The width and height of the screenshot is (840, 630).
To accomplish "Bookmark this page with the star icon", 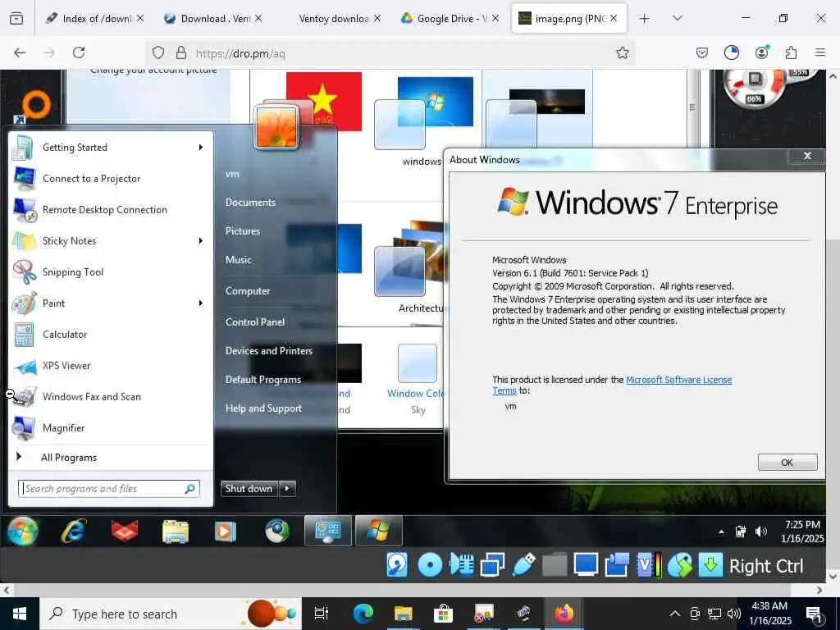I will pos(622,52).
